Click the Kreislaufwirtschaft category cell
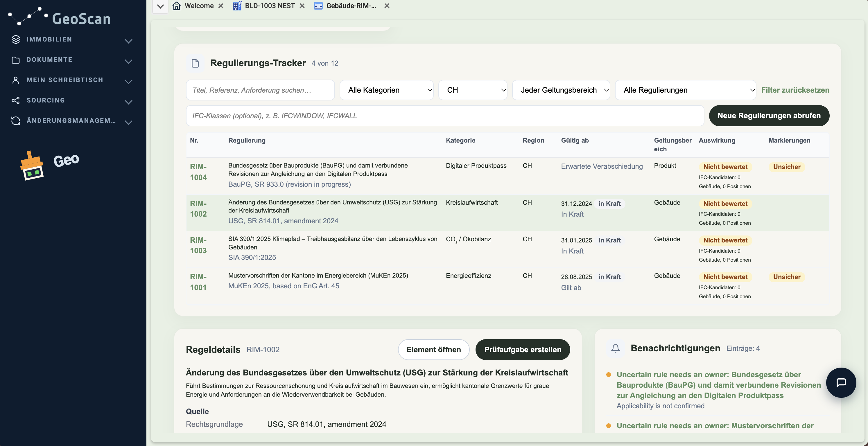 pyautogui.click(x=471, y=203)
